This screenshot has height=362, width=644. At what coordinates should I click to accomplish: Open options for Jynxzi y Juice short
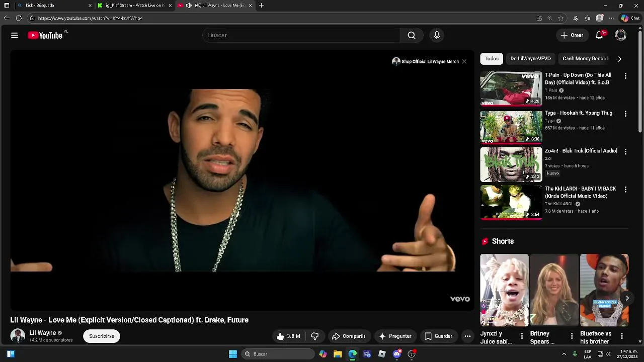point(522,336)
